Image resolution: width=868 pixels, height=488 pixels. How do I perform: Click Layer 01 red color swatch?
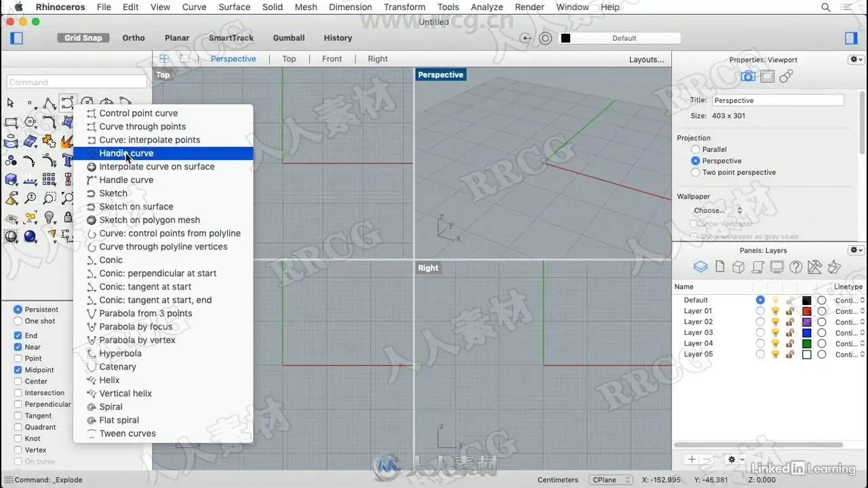click(806, 311)
